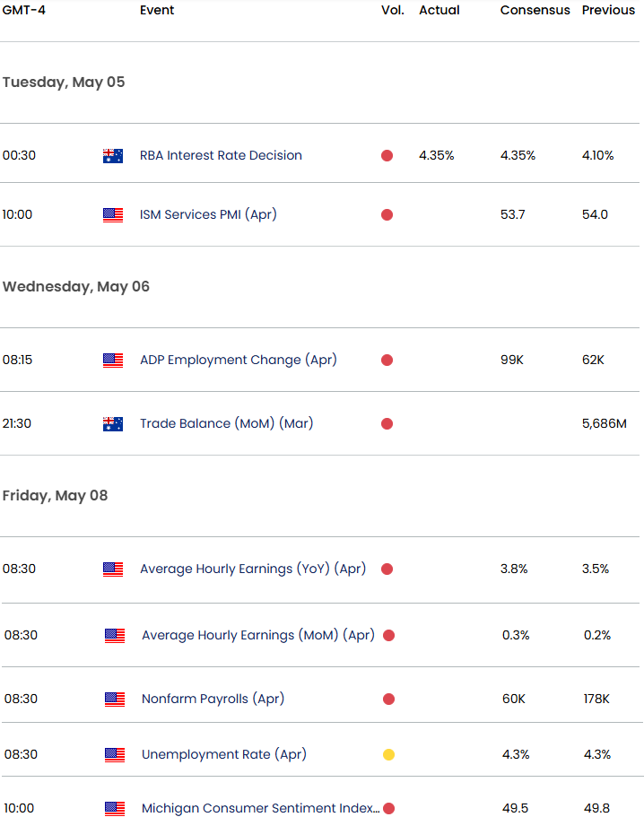Click the GMT-4 timezone column header
Image resolution: width=644 pixels, height=817 pixels.
[24, 10]
